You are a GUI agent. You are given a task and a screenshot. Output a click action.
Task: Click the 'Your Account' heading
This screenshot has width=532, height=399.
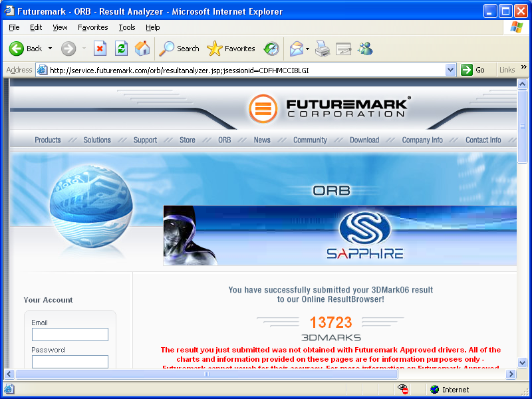[x=48, y=300]
